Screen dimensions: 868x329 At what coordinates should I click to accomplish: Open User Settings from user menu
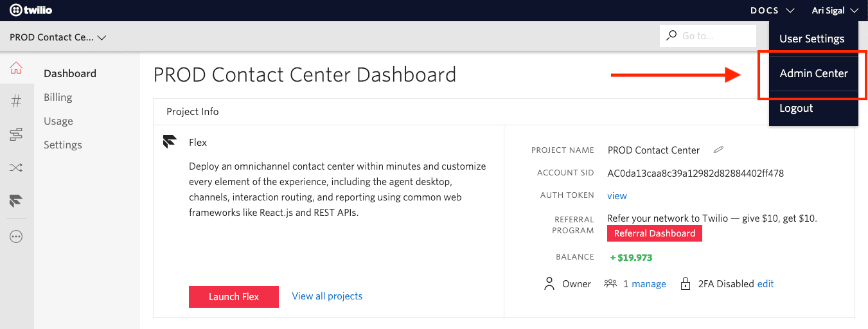pyautogui.click(x=811, y=39)
